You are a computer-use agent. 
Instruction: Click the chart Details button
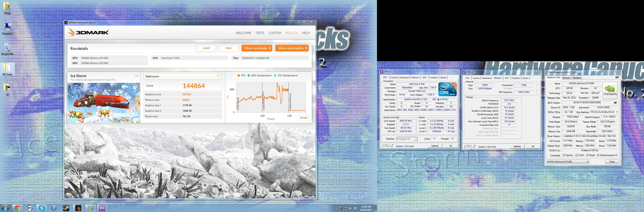pyautogui.click(x=304, y=118)
